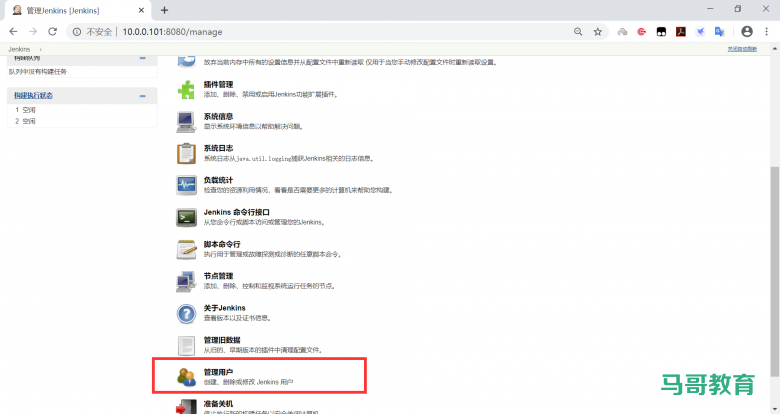Image resolution: width=780 pixels, height=414 pixels.
Task: Click the blue bird extension icon
Action: click(x=700, y=32)
